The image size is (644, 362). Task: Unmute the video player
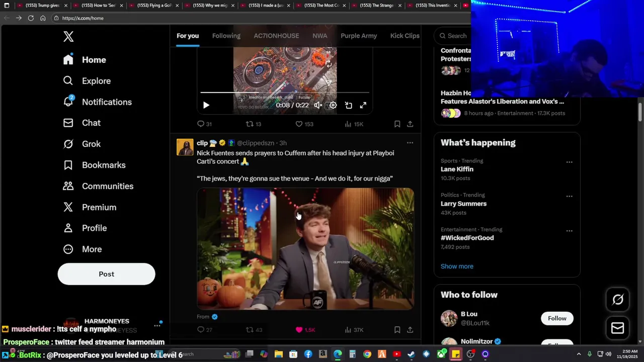point(318,105)
